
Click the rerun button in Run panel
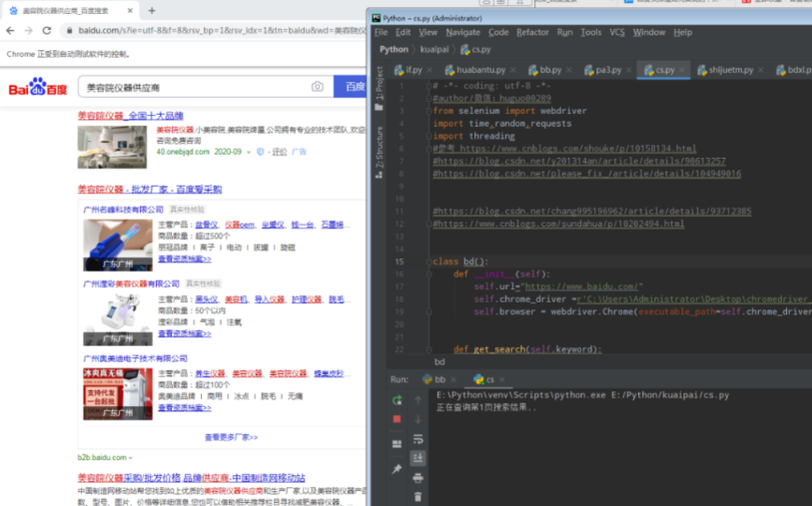(398, 400)
